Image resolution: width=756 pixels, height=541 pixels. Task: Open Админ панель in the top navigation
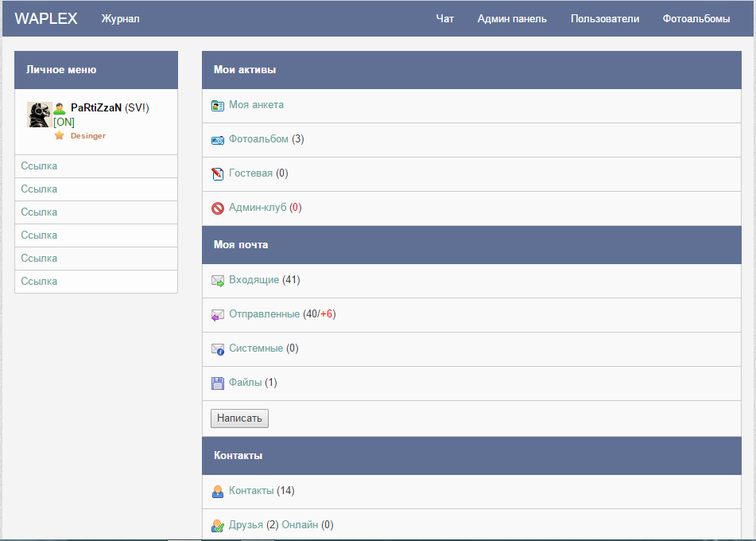(512, 19)
